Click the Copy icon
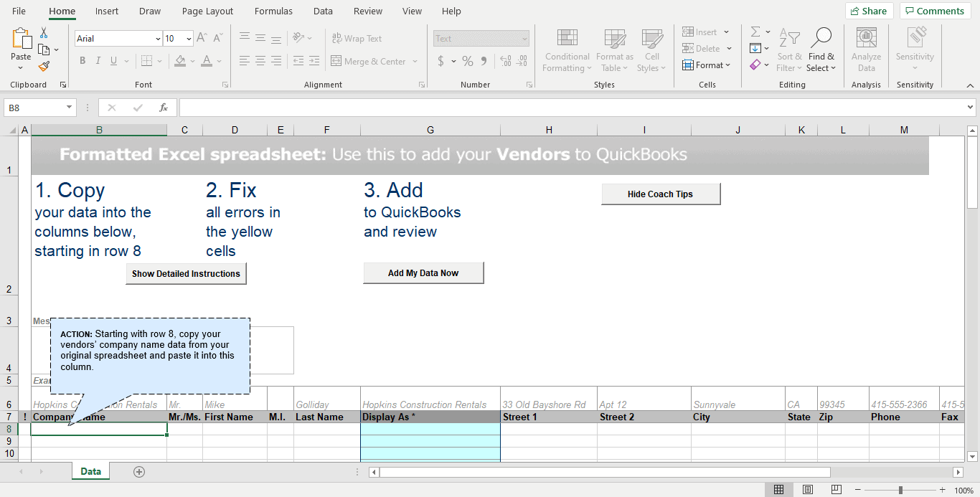980x497 pixels. click(x=44, y=49)
